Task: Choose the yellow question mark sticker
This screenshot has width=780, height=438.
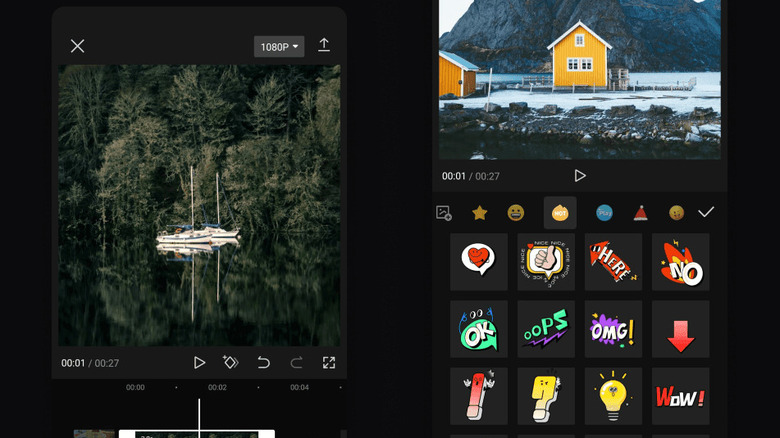Action: coord(546,396)
